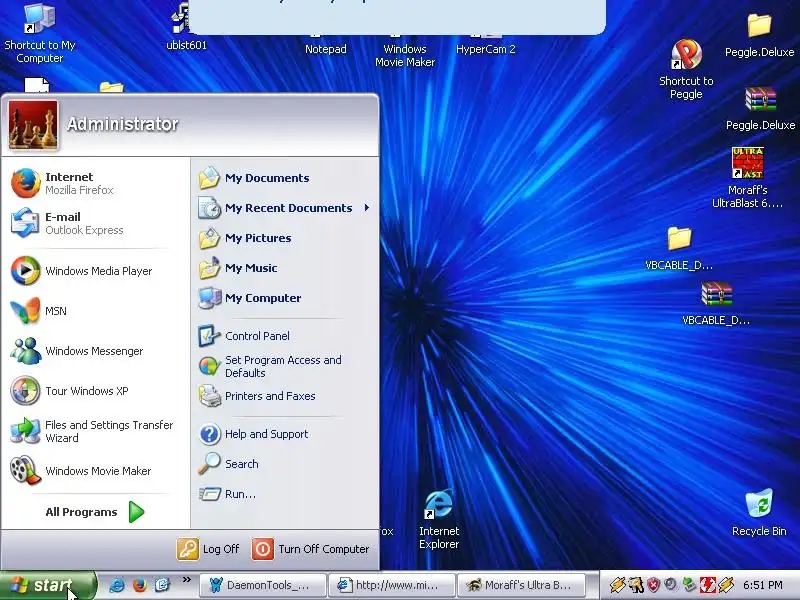
Task: Open My Pictures folder
Action: [284, 238]
